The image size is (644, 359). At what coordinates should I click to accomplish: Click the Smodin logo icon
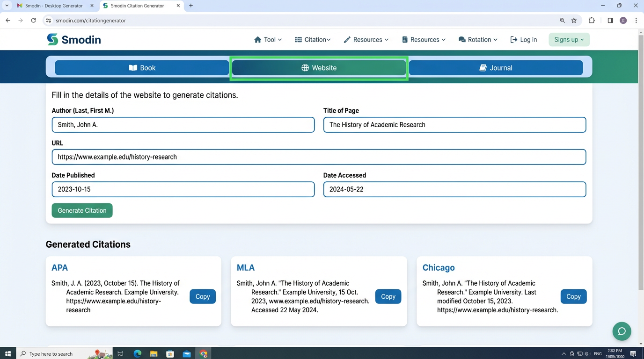[x=52, y=40]
